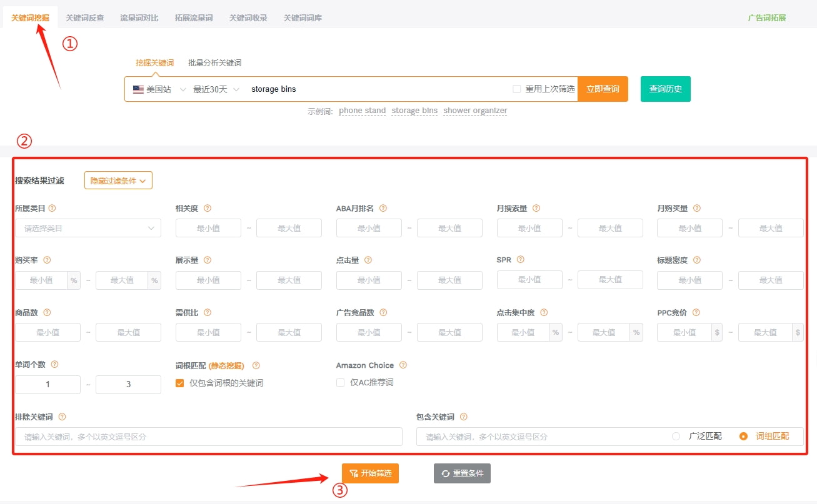
Task: Click the help icon next to ABA月排名
Action: 384,208
